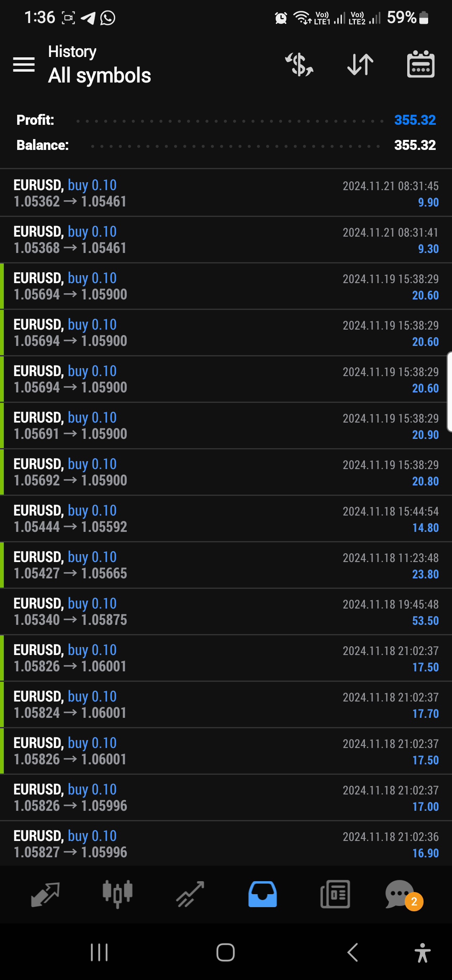Open the All symbols selector
The image size is (452, 980).
click(99, 75)
